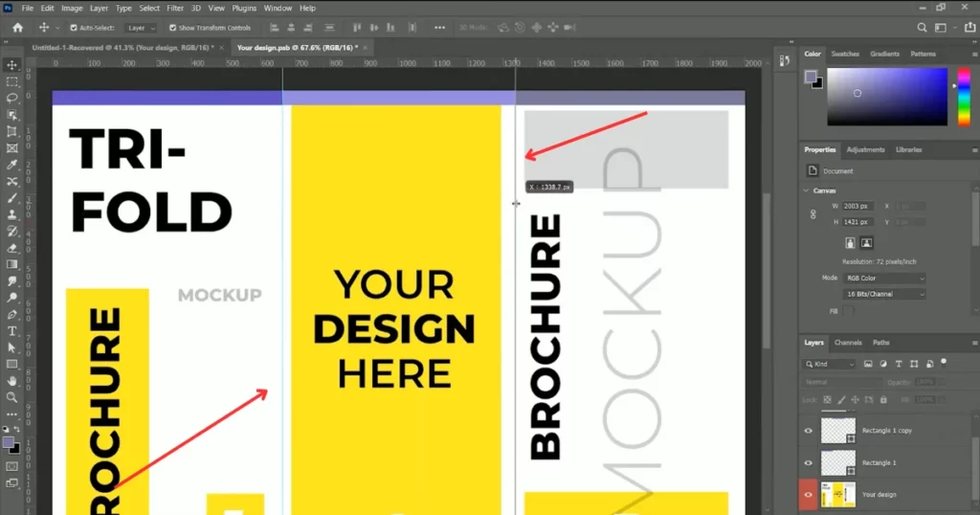This screenshot has width=980, height=515.
Task: Toggle the canvas width-height link icon
Action: click(x=813, y=214)
